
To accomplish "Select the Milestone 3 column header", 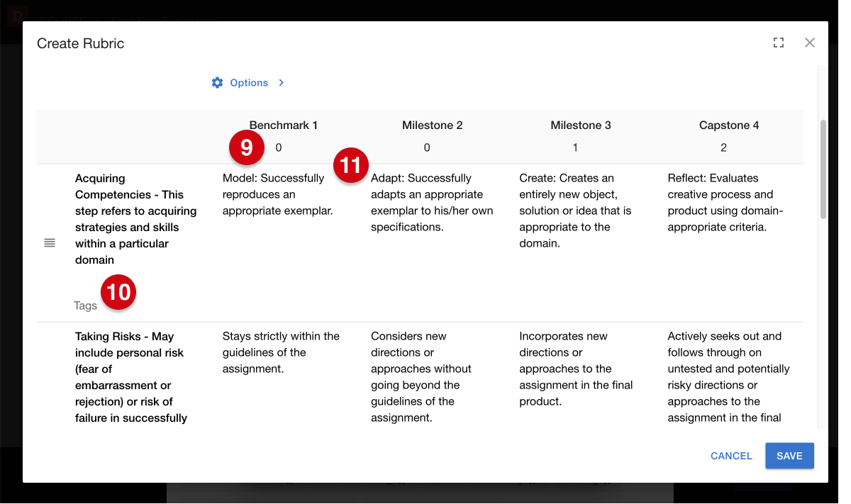I will pos(581,125).
